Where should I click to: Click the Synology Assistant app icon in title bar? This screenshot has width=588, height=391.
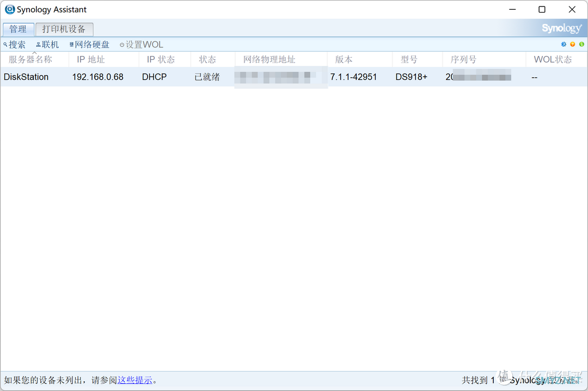point(9,9)
